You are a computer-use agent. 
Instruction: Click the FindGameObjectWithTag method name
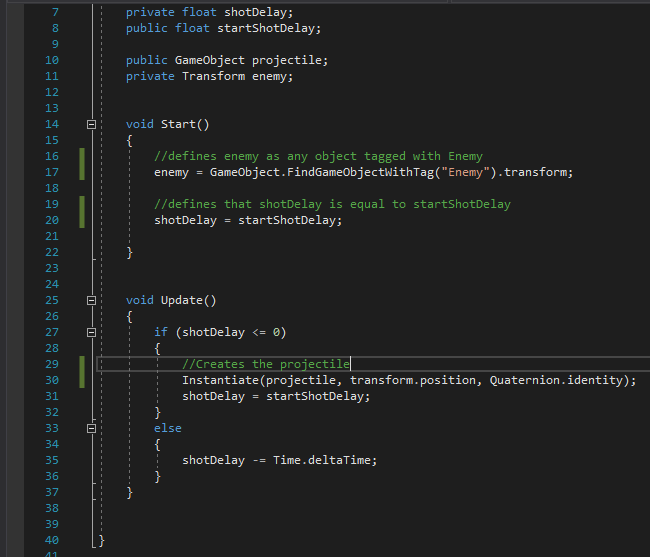pos(358,172)
